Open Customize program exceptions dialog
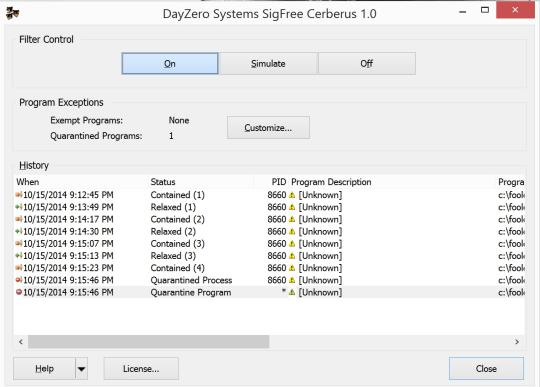Image resolution: width=540 pixels, height=387 pixels. (x=268, y=128)
